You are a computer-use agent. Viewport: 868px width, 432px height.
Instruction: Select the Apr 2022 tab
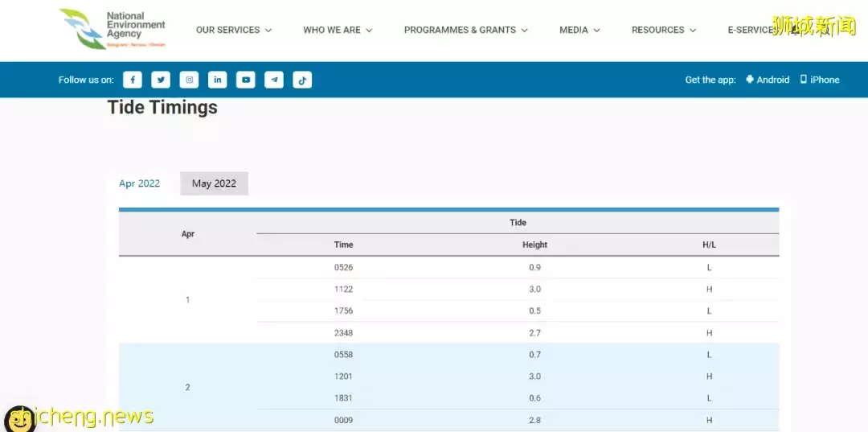pos(140,183)
